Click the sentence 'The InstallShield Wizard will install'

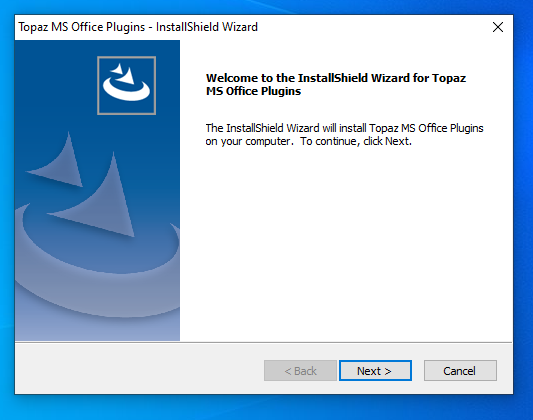(286, 128)
